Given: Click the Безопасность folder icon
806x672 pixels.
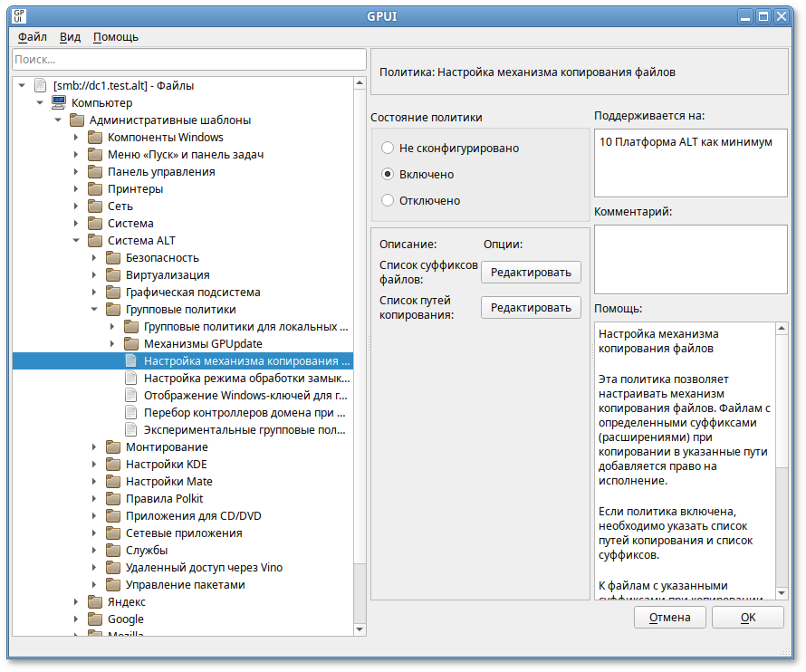Looking at the screenshot, I should pos(112,258).
